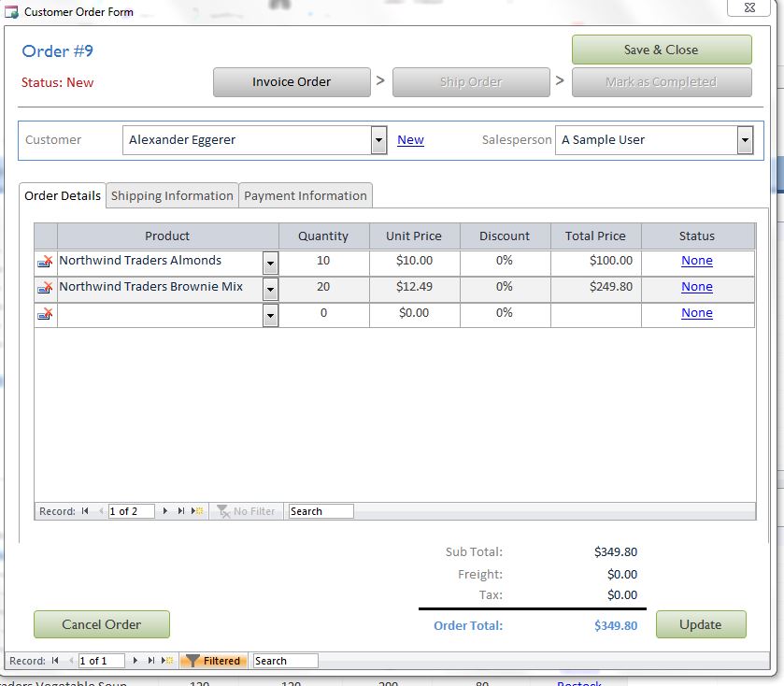The width and height of the screenshot is (784, 686).
Task: Expand product dropdown for Brownie Mix row
Action: pos(270,290)
